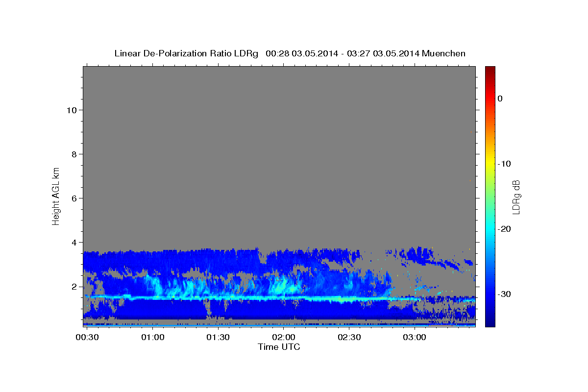This screenshot has width=588, height=392.
Task: Pick the dark red top of colorbar
Action: (490, 69)
